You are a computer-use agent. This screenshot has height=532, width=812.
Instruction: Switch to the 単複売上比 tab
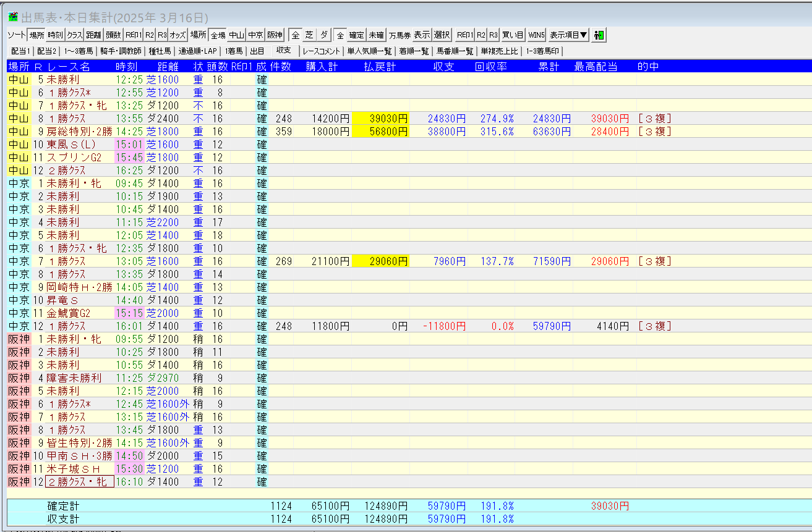pos(500,51)
